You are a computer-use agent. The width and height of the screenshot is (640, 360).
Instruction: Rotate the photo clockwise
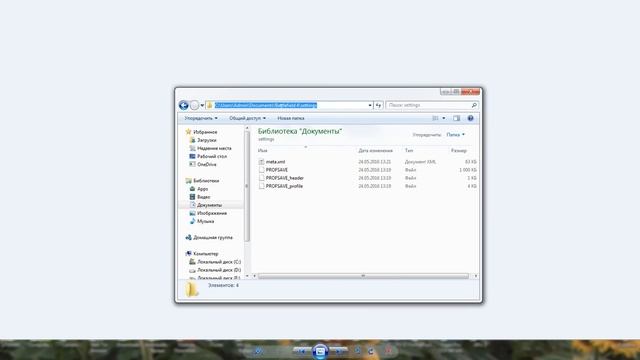click(x=371, y=351)
